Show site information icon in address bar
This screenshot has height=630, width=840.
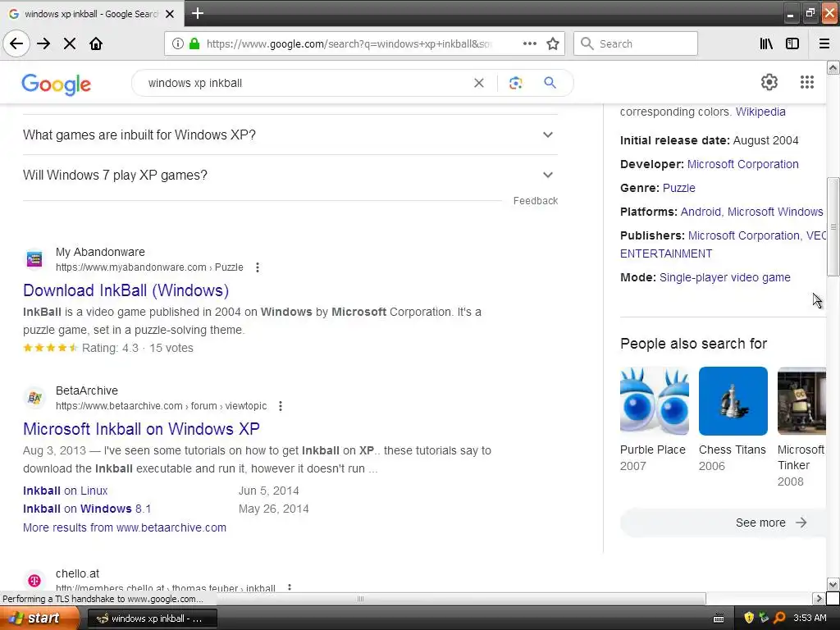[178, 44]
